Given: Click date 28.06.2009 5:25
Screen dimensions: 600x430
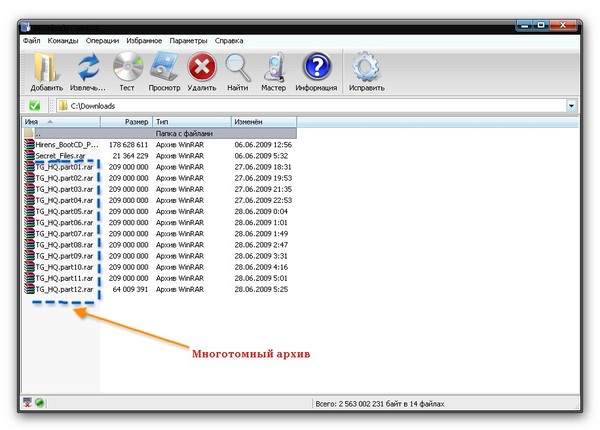Looking at the screenshot, I should [261, 289].
